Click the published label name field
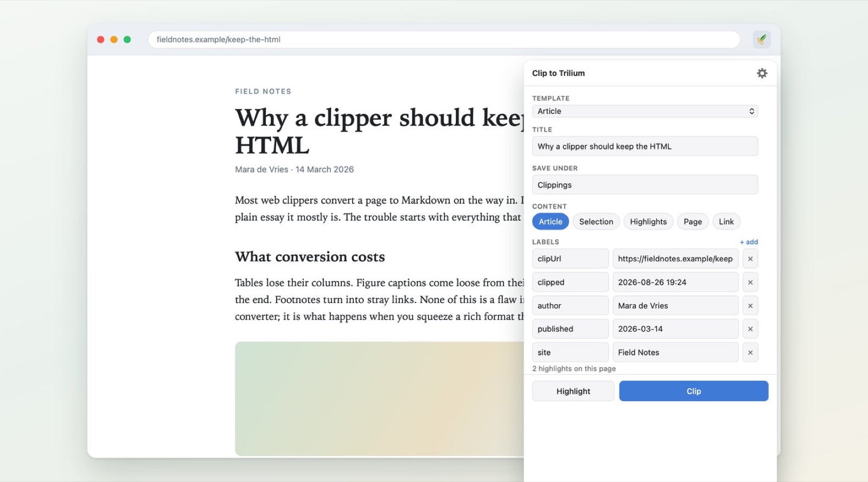 click(x=570, y=329)
